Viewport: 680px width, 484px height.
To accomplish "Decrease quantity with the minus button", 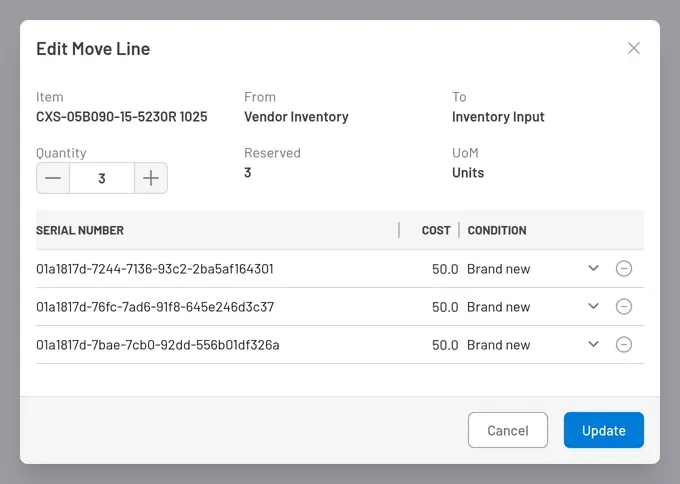I will [53, 178].
